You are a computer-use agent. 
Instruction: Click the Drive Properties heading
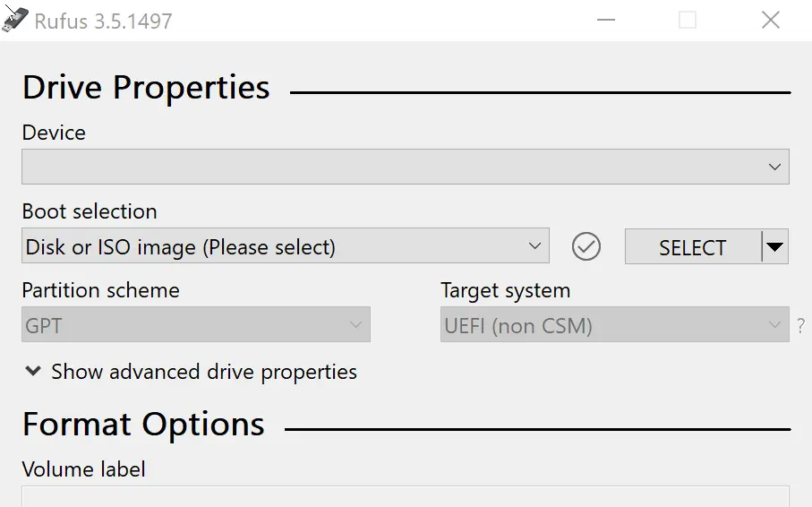(146, 88)
